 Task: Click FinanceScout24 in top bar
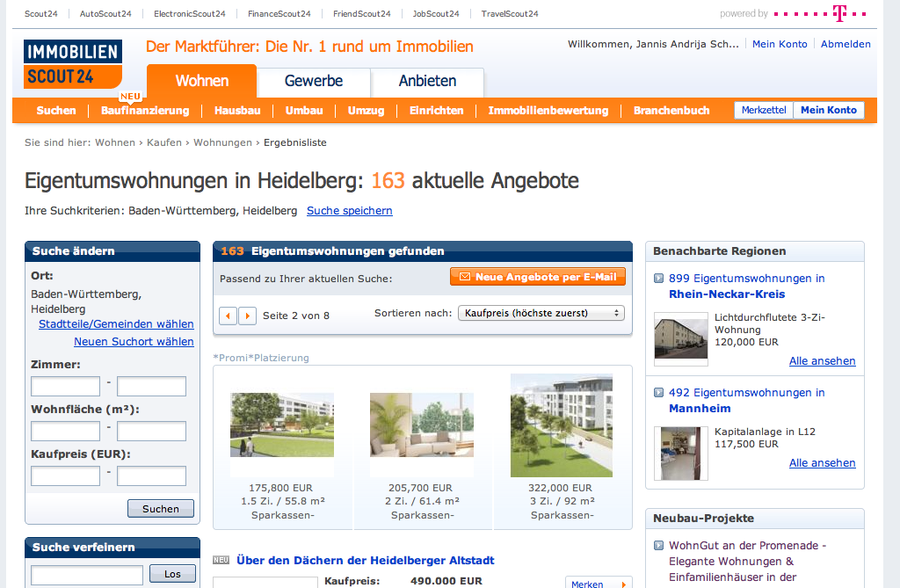tap(279, 14)
